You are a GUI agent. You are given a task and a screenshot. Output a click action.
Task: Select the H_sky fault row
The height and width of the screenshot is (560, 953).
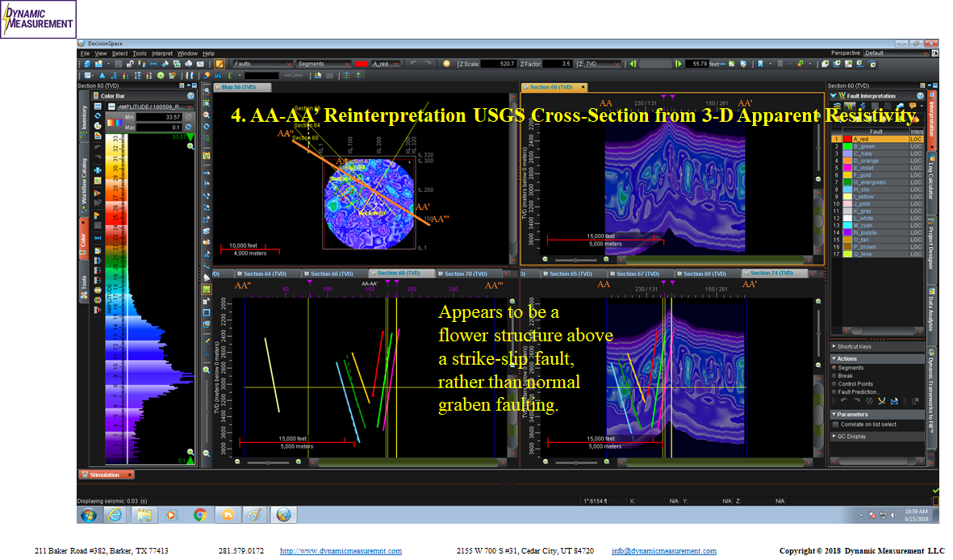pyautogui.click(x=878, y=190)
